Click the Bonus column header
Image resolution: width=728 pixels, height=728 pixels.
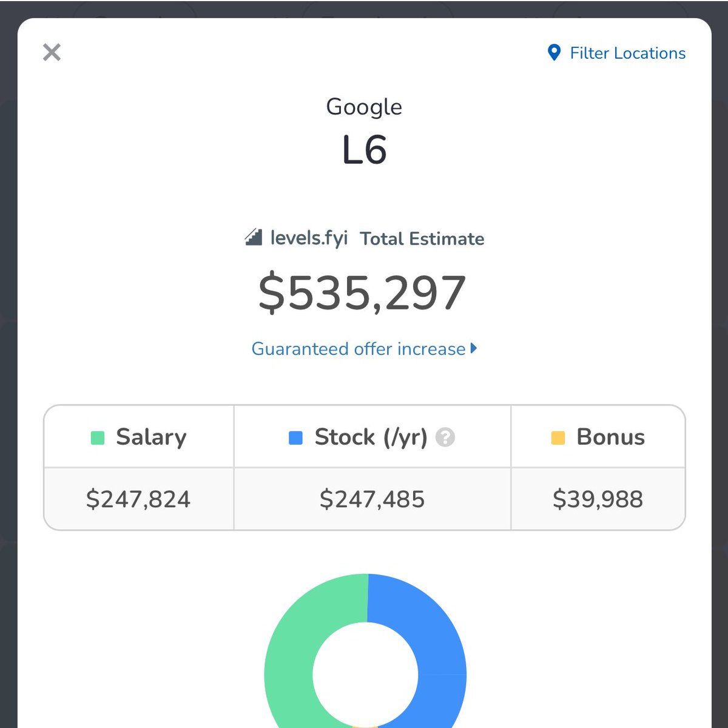598,437
